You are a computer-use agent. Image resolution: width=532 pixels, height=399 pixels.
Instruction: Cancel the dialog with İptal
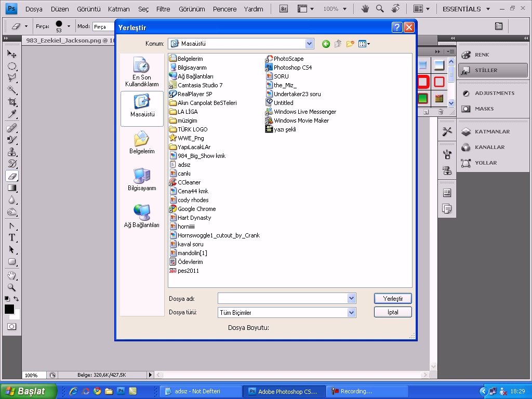(393, 312)
